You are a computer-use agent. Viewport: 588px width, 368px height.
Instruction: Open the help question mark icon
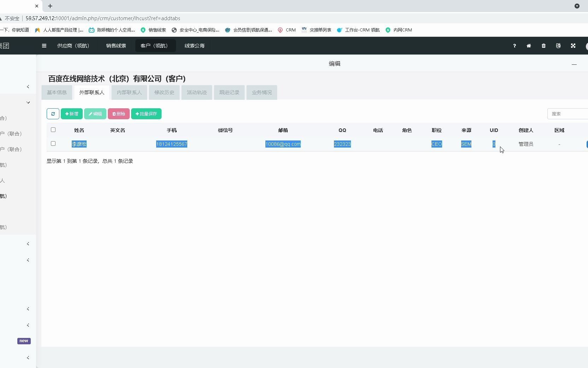click(514, 46)
